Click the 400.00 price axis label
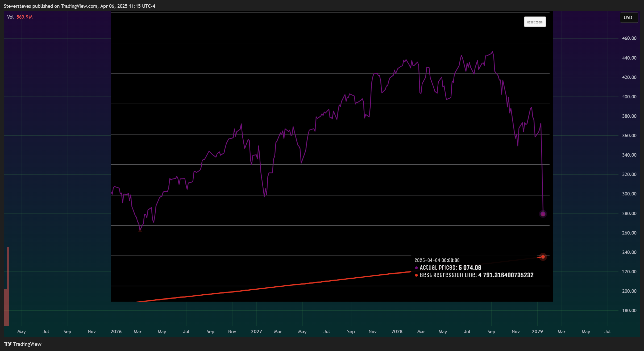 click(629, 97)
